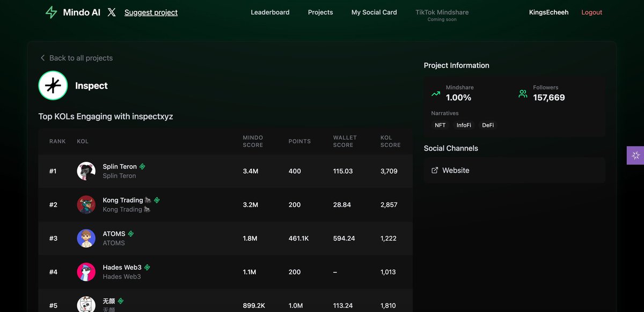Click the Mindo AI brand name
The image size is (644, 312).
point(82,12)
